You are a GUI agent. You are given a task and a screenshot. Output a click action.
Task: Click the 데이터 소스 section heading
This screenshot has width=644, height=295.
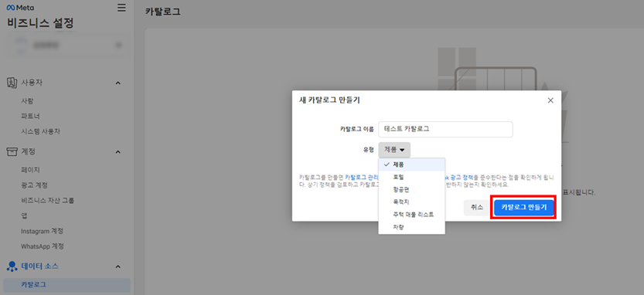tap(40, 266)
